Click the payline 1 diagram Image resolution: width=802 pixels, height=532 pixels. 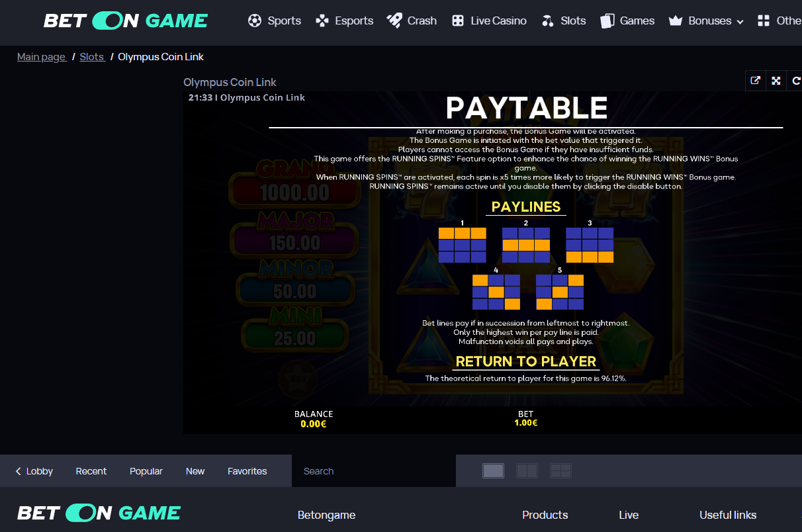pos(463,245)
